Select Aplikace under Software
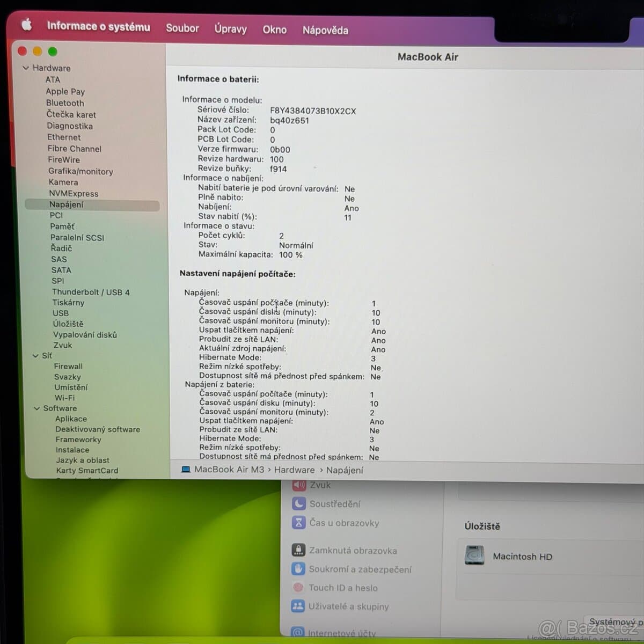 pos(71,419)
